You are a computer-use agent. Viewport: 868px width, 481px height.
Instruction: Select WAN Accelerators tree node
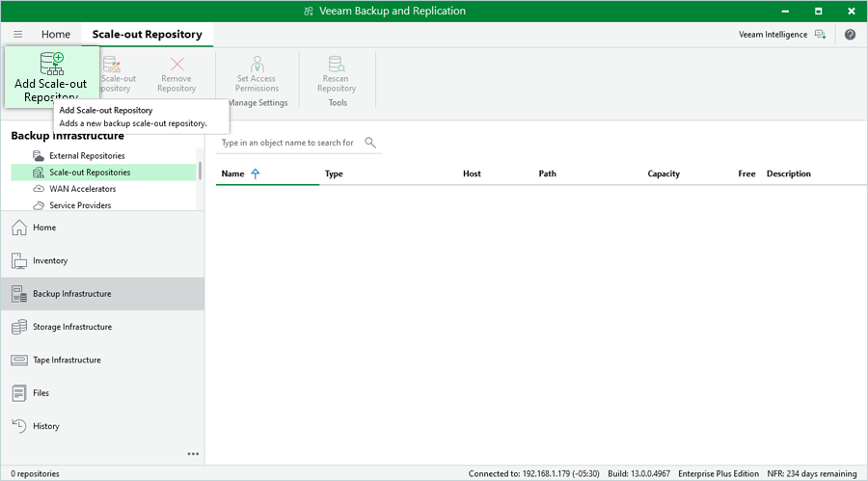coord(83,189)
